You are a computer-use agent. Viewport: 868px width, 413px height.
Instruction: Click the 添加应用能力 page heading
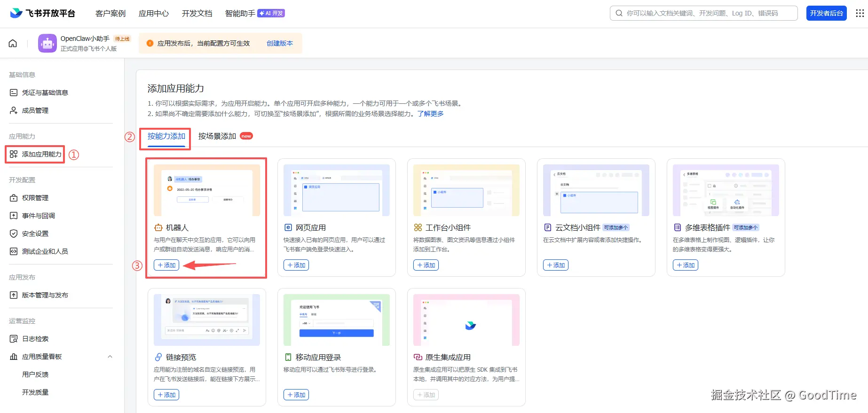[x=176, y=88]
